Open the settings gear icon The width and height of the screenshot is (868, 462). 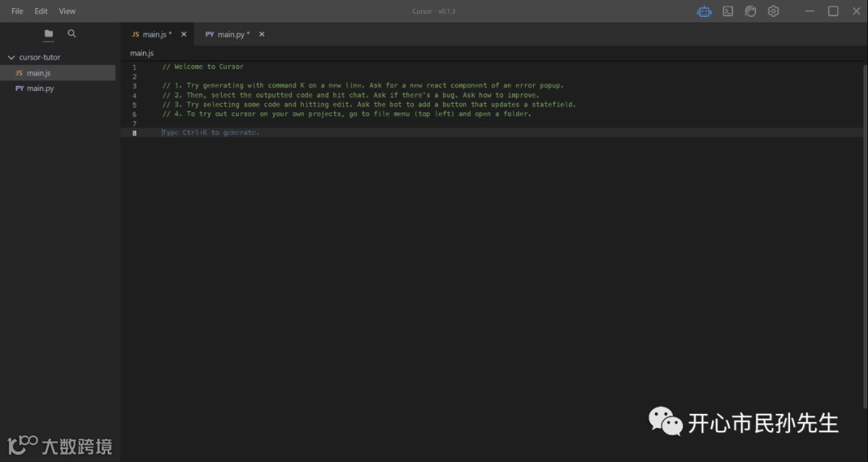tap(773, 11)
